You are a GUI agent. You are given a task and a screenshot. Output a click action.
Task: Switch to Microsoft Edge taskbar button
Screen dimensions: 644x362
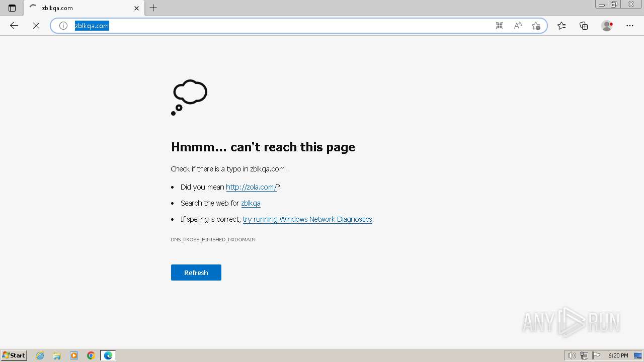point(108,355)
